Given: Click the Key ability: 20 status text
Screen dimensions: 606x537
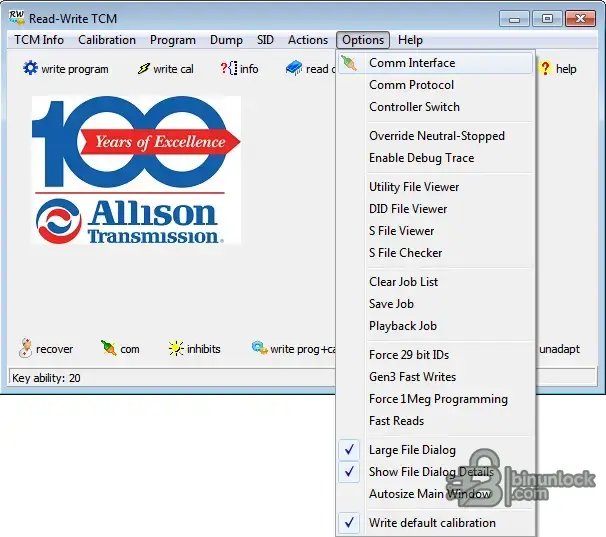Looking at the screenshot, I should click(46, 378).
